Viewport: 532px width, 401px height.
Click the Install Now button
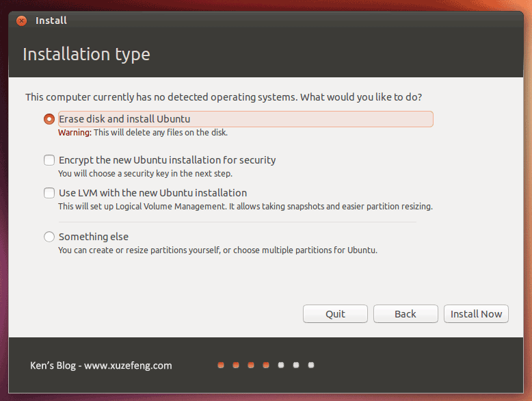[476, 314]
